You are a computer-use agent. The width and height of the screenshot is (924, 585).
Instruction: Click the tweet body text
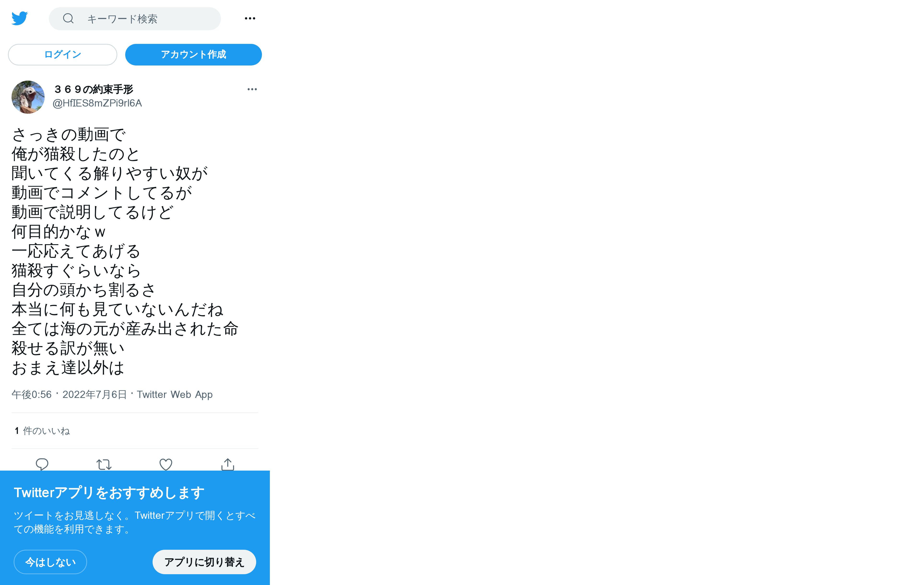coord(125,251)
